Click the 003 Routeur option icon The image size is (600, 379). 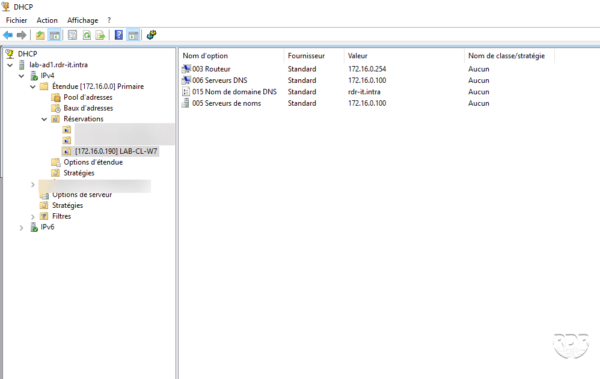186,69
